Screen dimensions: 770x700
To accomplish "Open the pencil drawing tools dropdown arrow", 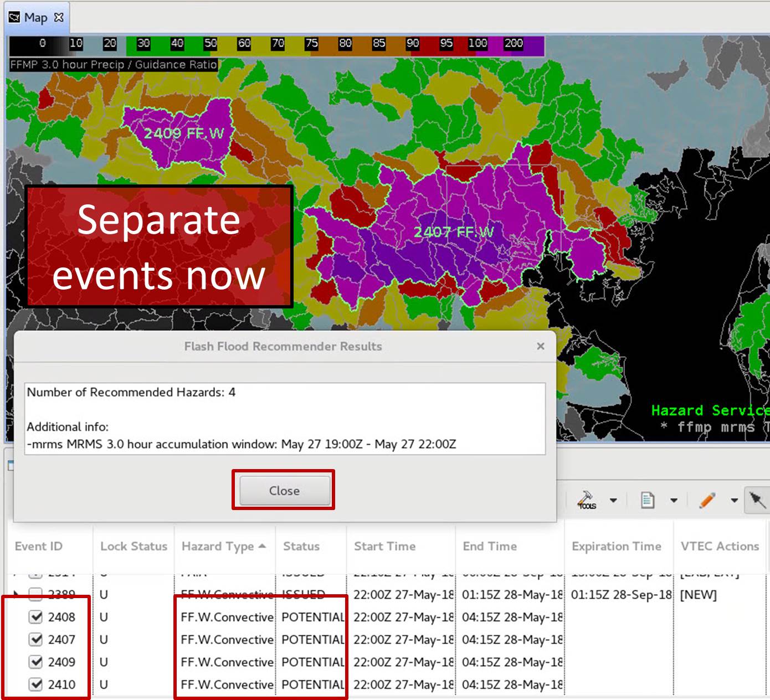I will (x=734, y=501).
